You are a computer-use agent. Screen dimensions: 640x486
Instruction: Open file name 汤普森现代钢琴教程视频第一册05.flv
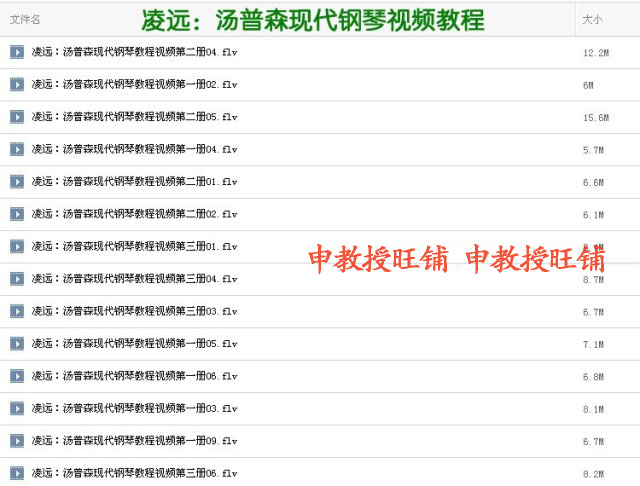tap(134, 344)
